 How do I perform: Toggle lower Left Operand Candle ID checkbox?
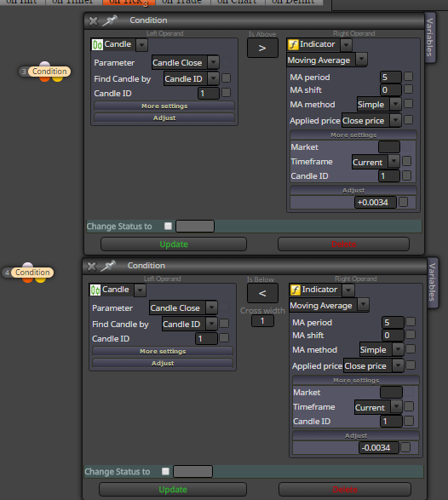224,338
